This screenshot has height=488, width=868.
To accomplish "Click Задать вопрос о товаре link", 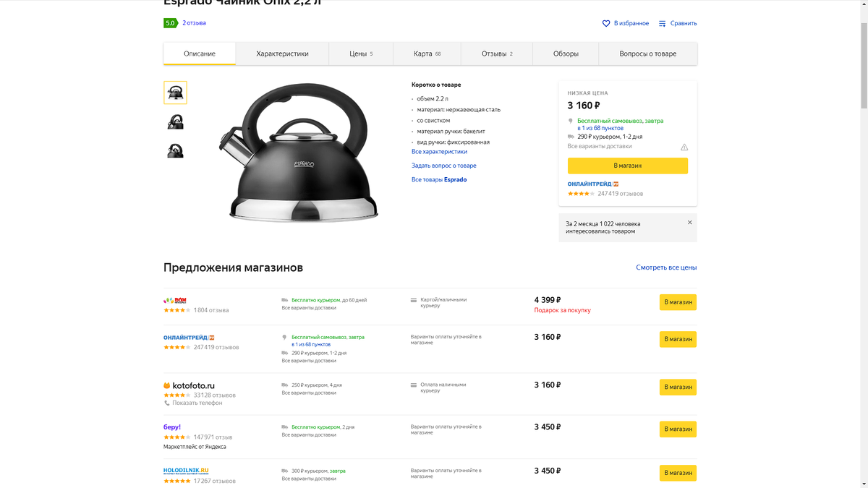I will pyautogui.click(x=444, y=166).
